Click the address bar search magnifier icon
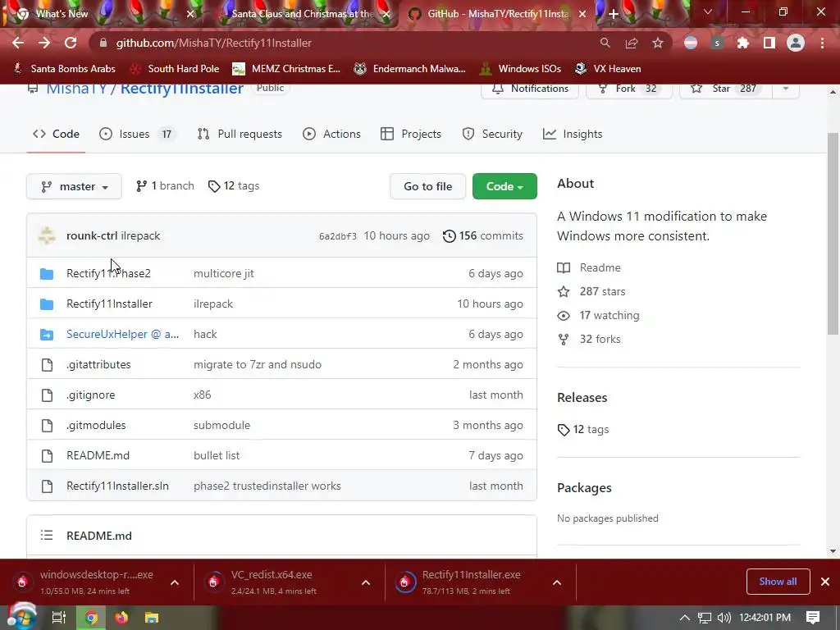 coord(605,43)
